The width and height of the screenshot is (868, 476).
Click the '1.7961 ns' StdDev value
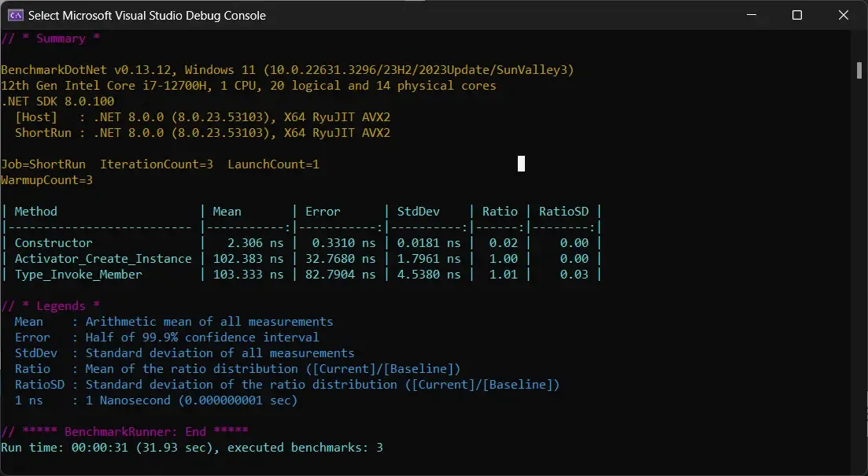(429, 259)
